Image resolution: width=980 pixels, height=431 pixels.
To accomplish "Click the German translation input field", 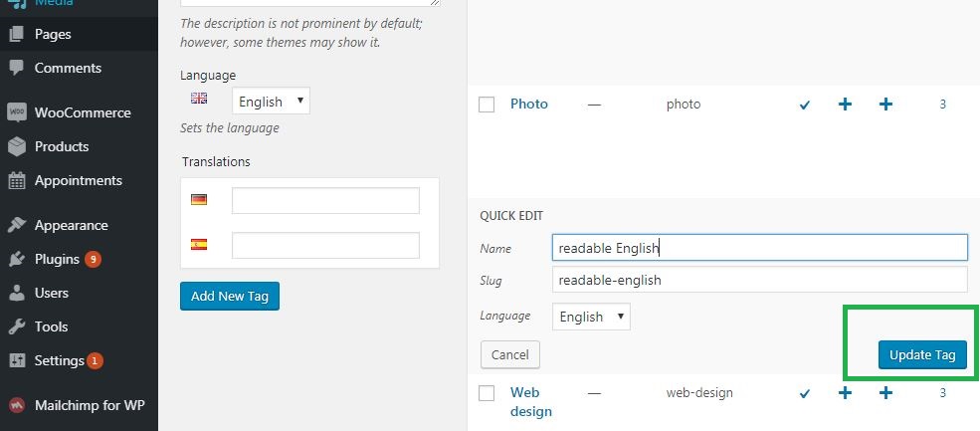I will [325, 200].
